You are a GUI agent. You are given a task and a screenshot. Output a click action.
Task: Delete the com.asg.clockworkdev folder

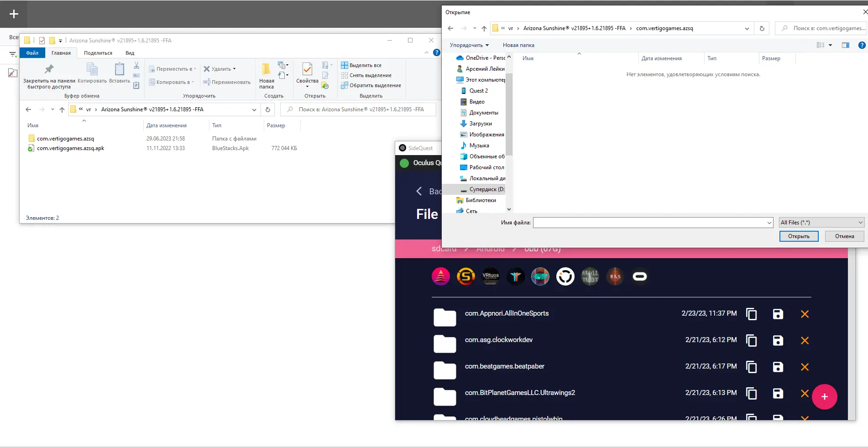point(805,340)
